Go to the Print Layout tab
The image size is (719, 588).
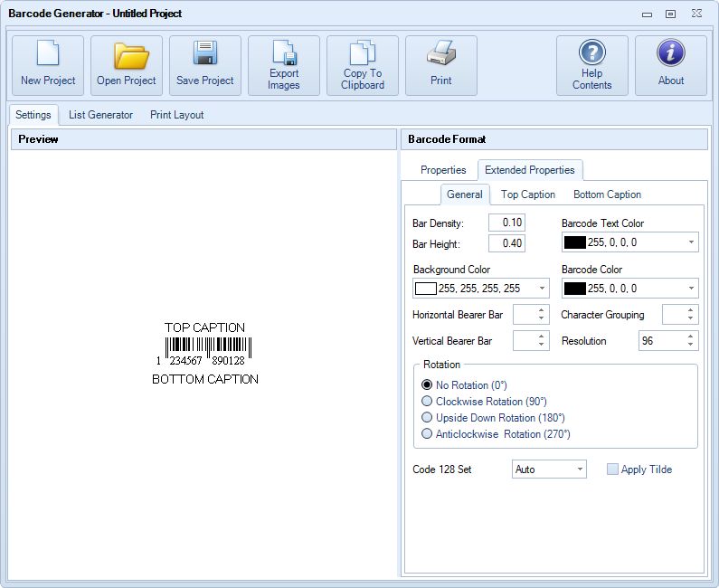click(x=176, y=115)
